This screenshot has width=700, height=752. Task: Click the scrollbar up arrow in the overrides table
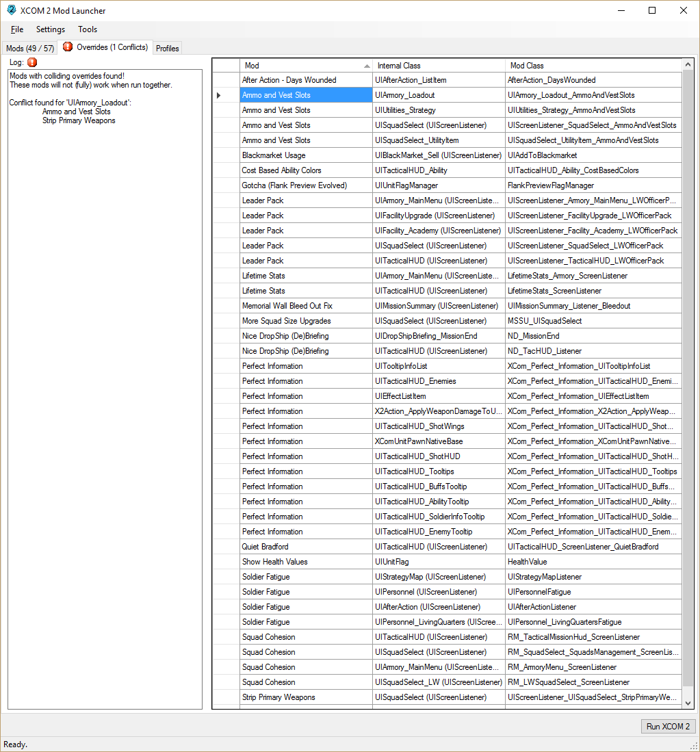[x=688, y=64]
